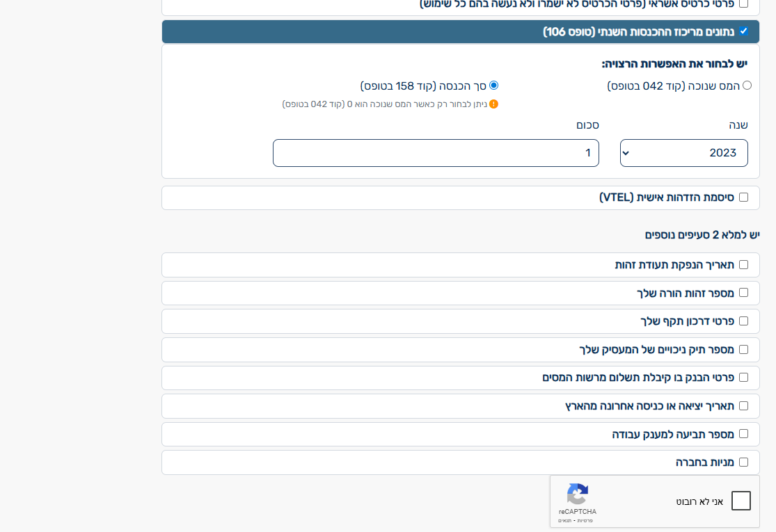This screenshot has height=532, width=776.
Task: Check the employer deductions file number checkbox
Action: 743,349
